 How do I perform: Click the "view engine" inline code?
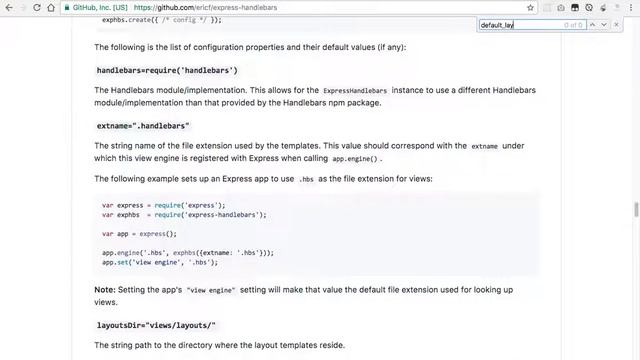tap(211, 290)
